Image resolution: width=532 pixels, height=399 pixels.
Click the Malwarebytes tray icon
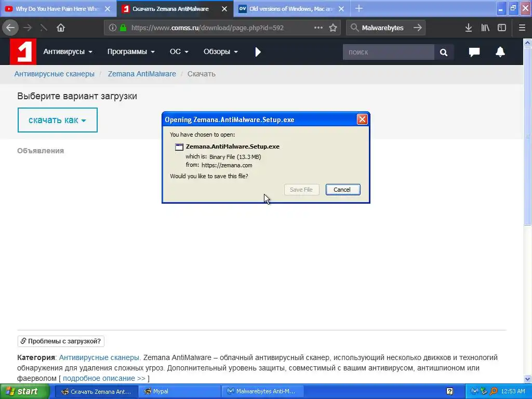[x=474, y=391]
